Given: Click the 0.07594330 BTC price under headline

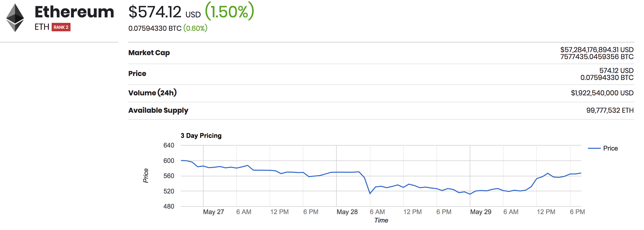Looking at the screenshot, I should click(x=155, y=28).
